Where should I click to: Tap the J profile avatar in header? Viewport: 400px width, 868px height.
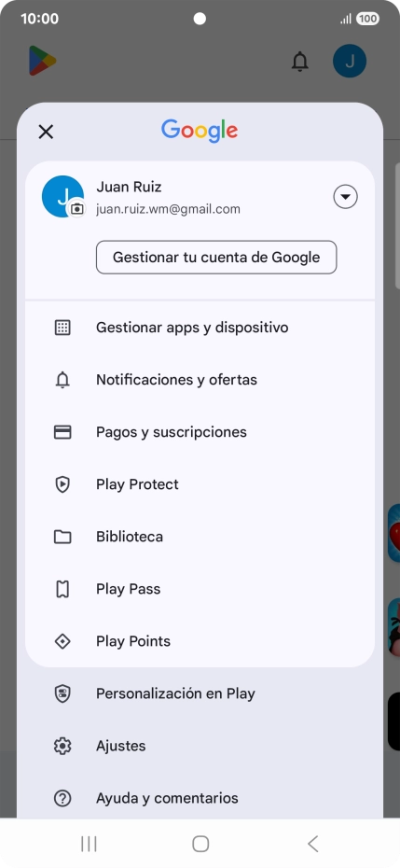coord(350,61)
